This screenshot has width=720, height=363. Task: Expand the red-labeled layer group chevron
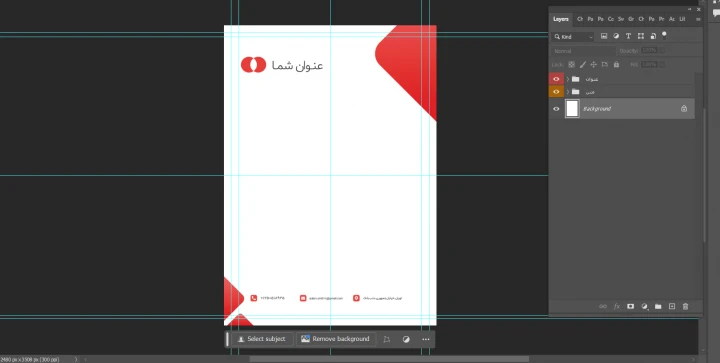click(568, 79)
